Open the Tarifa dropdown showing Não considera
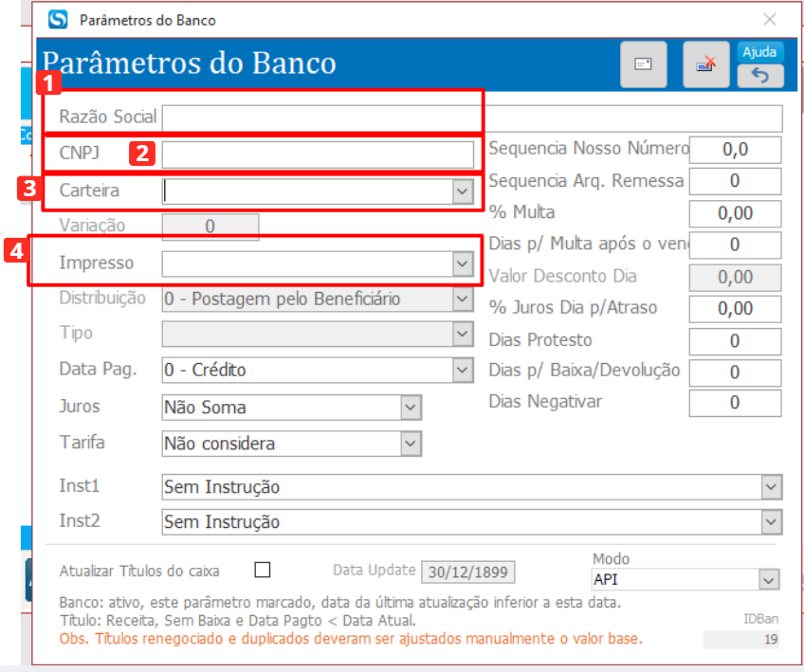 tap(411, 444)
